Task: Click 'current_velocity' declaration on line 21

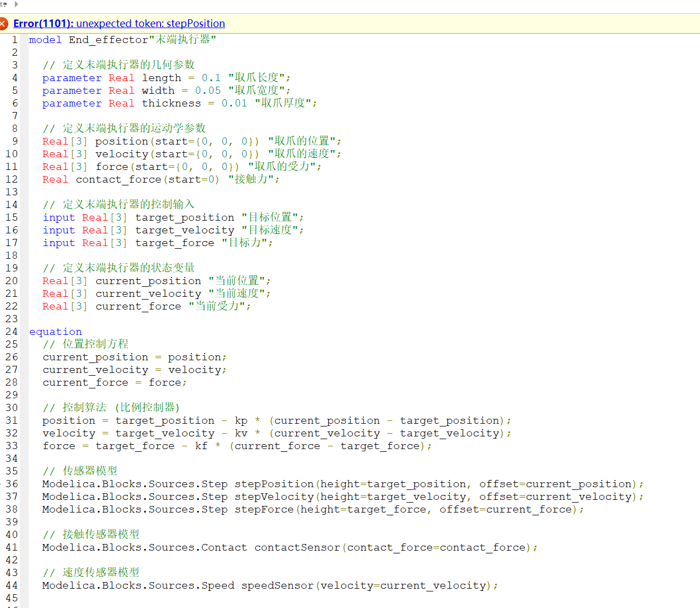Action: [x=148, y=294]
